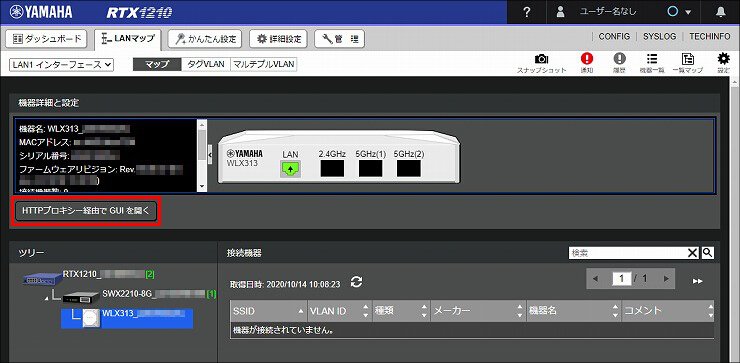Sort by SSID column header

(x=269, y=311)
